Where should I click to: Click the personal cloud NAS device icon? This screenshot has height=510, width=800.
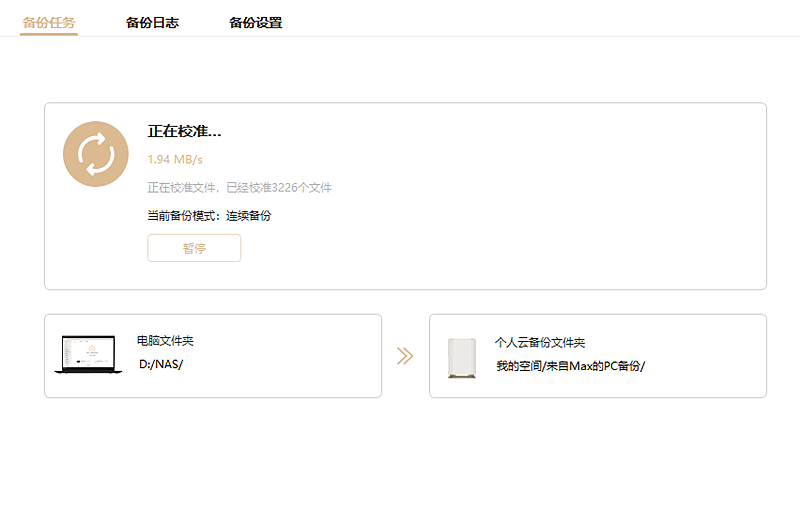point(462,358)
